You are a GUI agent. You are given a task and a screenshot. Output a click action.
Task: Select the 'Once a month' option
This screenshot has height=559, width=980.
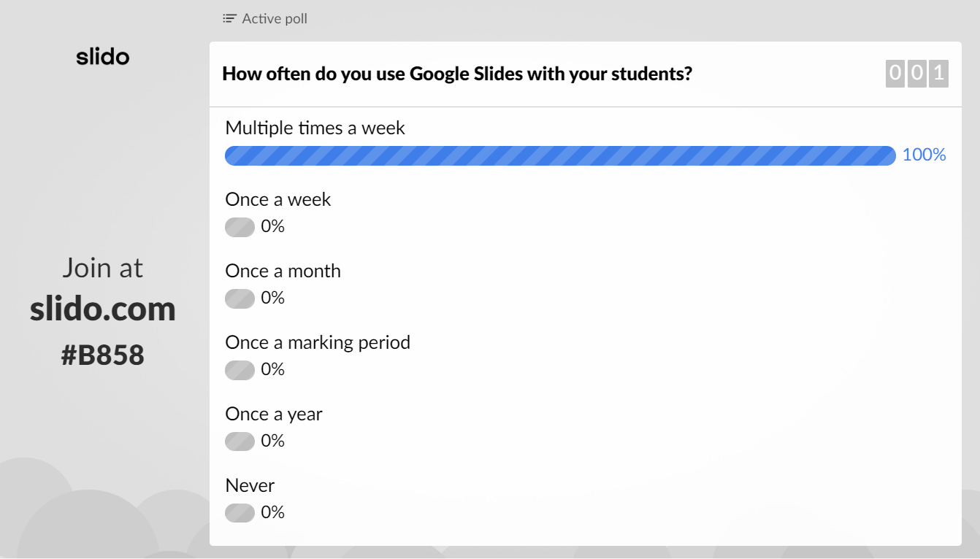(283, 271)
